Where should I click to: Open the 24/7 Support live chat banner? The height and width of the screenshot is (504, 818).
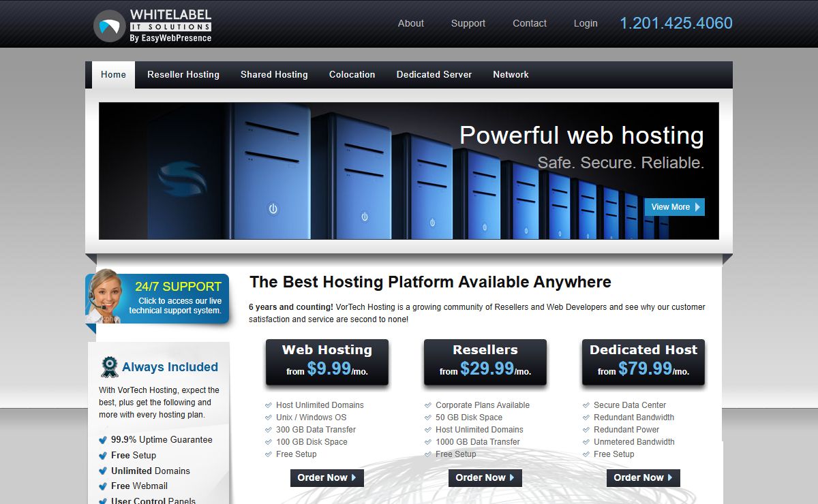(157, 298)
